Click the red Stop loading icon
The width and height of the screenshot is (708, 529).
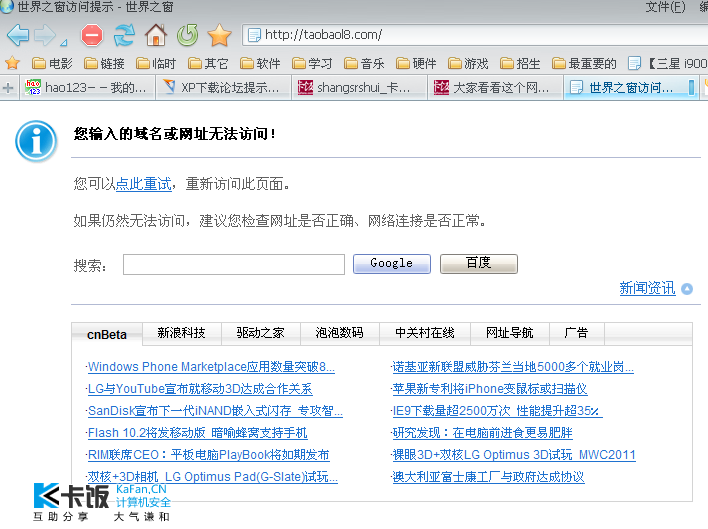[92, 35]
